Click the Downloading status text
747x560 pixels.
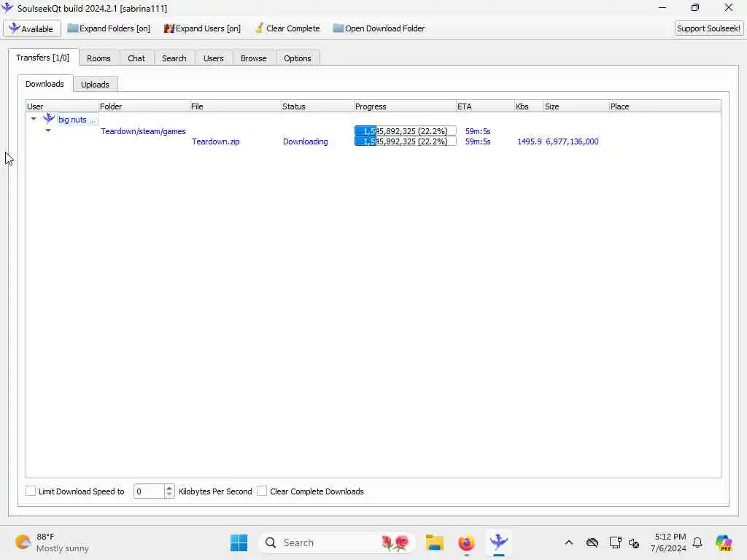click(x=305, y=141)
